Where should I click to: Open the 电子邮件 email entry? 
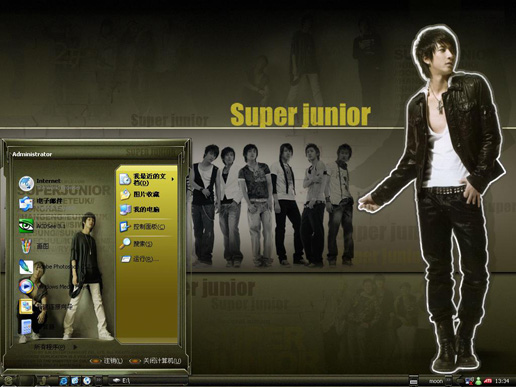(x=41, y=202)
